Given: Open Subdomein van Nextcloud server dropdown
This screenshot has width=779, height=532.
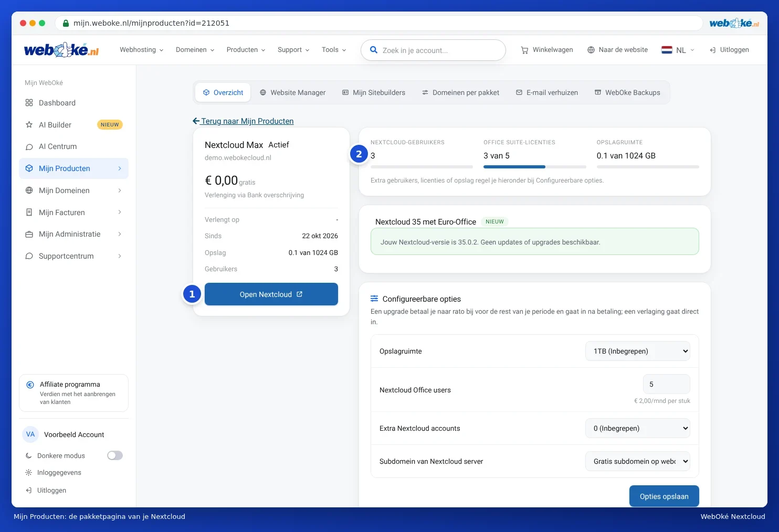Looking at the screenshot, I should pyautogui.click(x=638, y=461).
